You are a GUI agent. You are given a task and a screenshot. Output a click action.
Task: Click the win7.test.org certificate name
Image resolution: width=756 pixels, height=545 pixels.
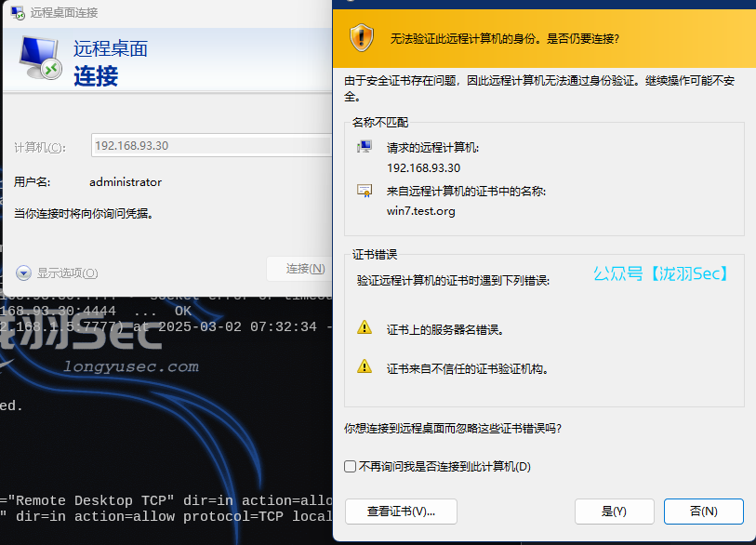click(x=421, y=211)
